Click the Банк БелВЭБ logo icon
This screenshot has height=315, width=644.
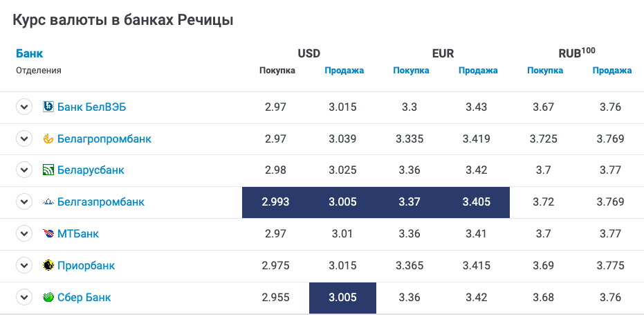coord(48,107)
